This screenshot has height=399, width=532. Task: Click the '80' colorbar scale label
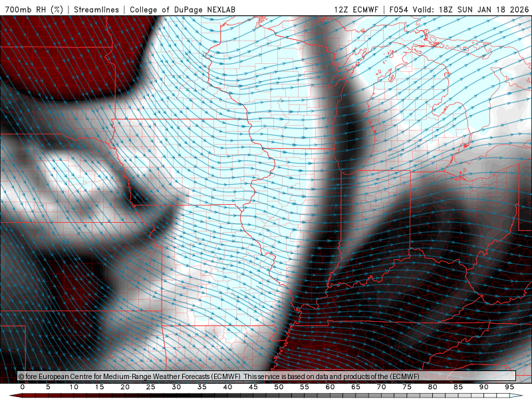click(x=433, y=387)
